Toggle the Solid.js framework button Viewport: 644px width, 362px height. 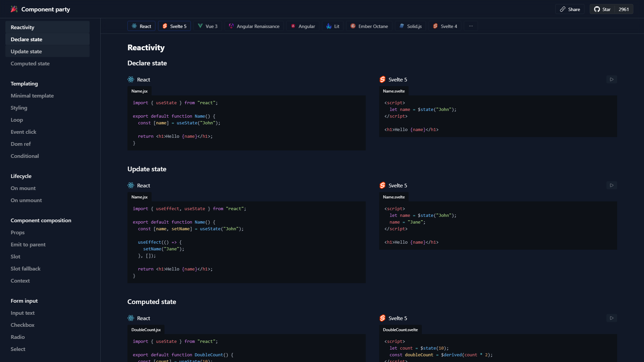coord(411,26)
